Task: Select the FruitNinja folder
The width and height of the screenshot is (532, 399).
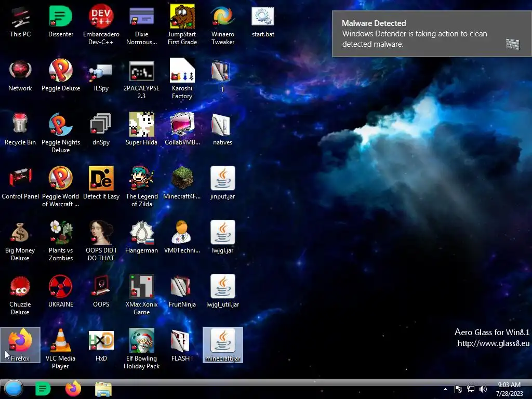Action: point(182,292)
